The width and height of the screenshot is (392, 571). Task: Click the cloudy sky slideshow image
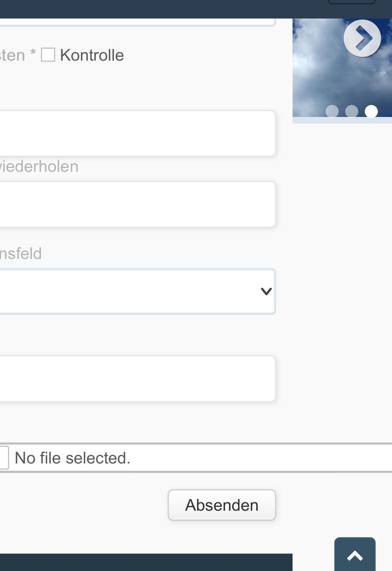pos(342,68)
